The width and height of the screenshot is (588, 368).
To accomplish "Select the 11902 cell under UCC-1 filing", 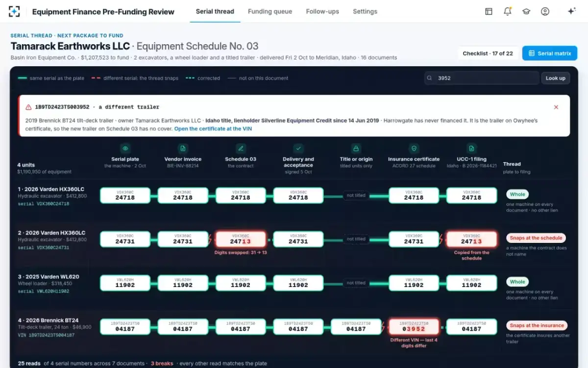I will 471,283.
